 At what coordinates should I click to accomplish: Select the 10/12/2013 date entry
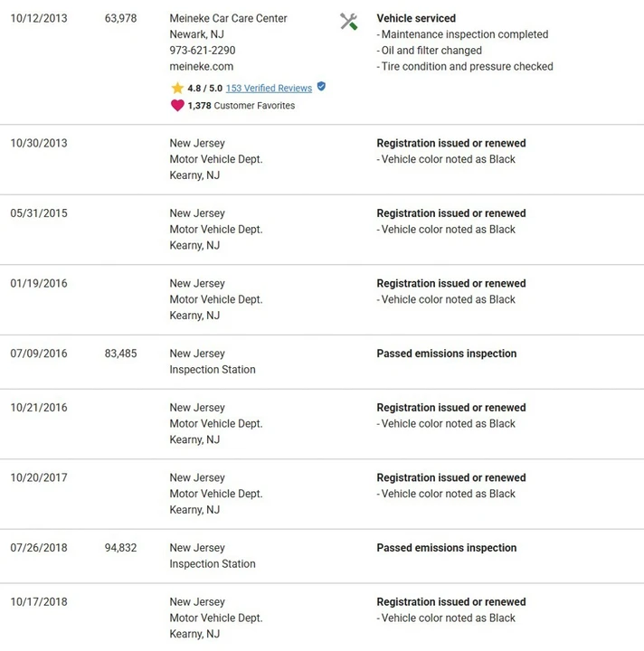coord(39,18)
